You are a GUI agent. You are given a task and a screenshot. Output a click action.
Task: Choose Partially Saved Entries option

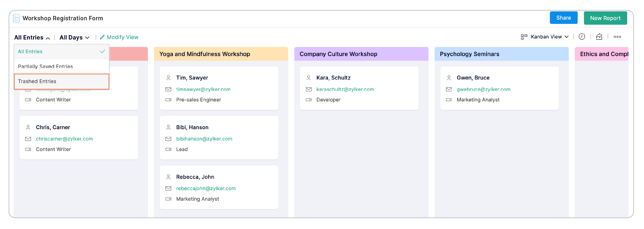[x=61, y=67]
